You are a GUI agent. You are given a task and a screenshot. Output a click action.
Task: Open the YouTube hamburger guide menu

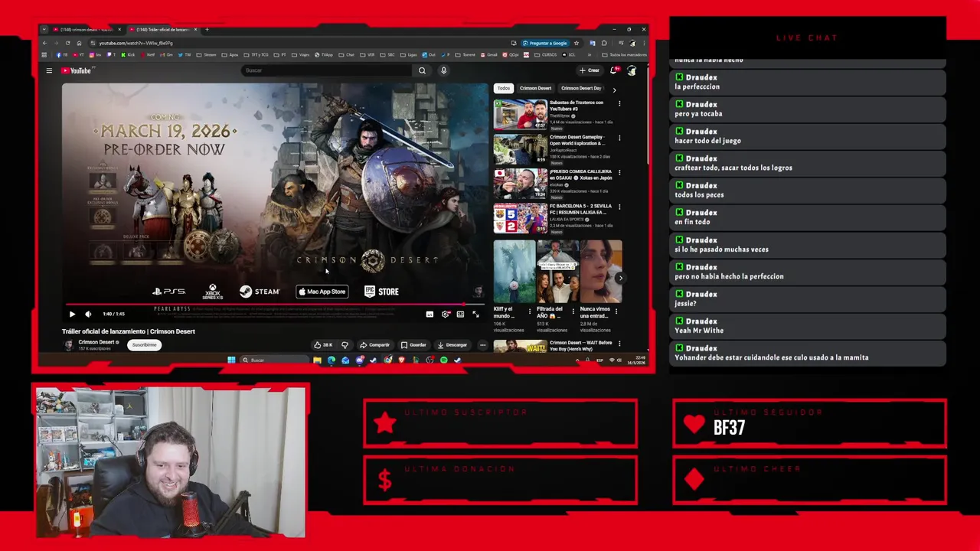pos(49,70)
